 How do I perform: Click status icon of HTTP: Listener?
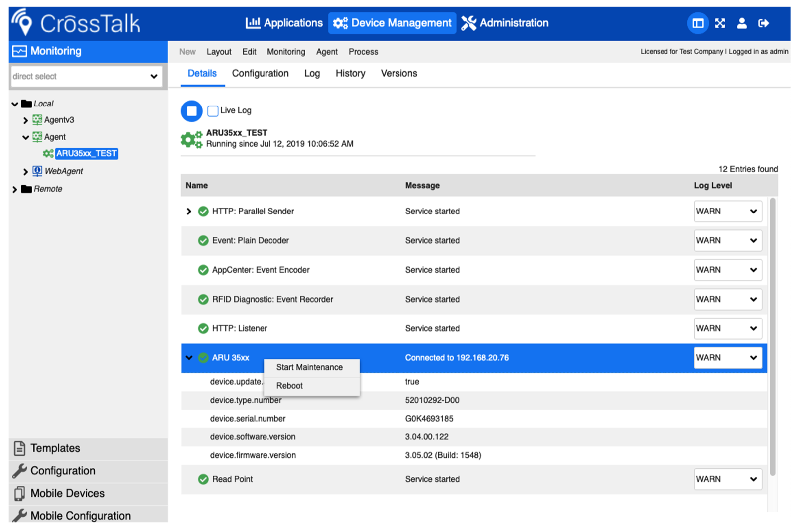(x=203, y=329)
